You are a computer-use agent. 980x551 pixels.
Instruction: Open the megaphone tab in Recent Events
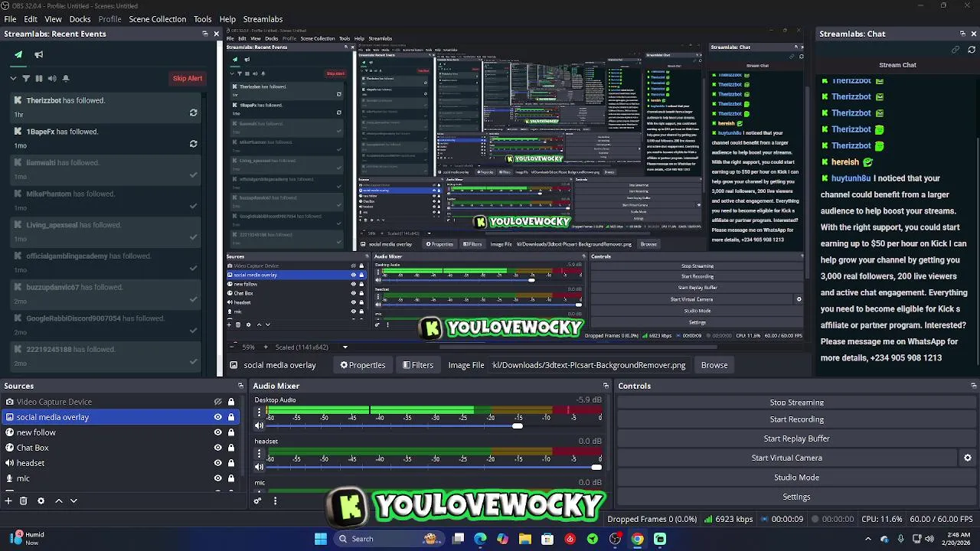click(x=38, y=54)
